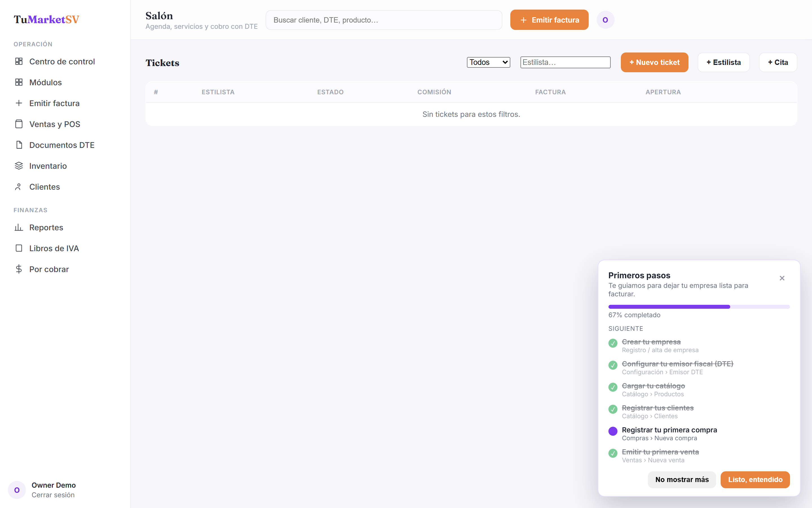The image size is (812, 508).
Task: Click the check icon for Cargar tu catálogo
Action: click(x=613, y=387)
